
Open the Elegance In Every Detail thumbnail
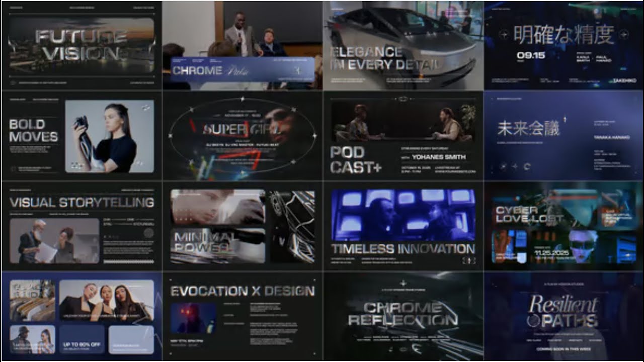click(x=403, y=46)
